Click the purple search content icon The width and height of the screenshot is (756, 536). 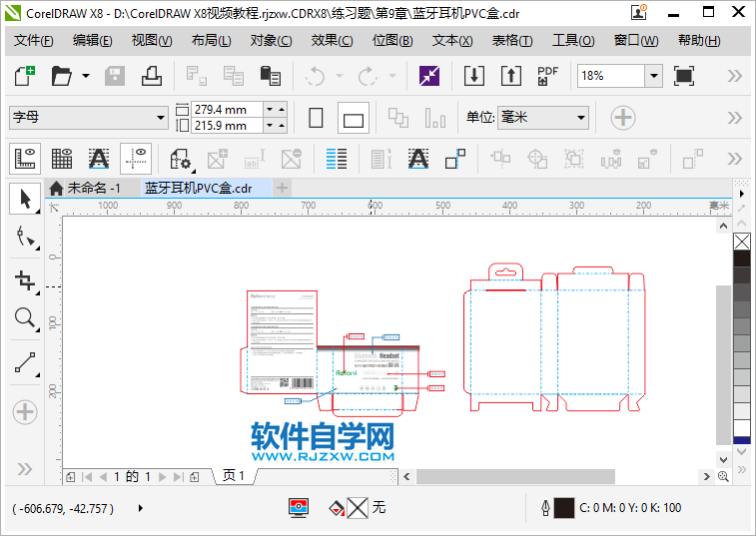click(429, 76)
